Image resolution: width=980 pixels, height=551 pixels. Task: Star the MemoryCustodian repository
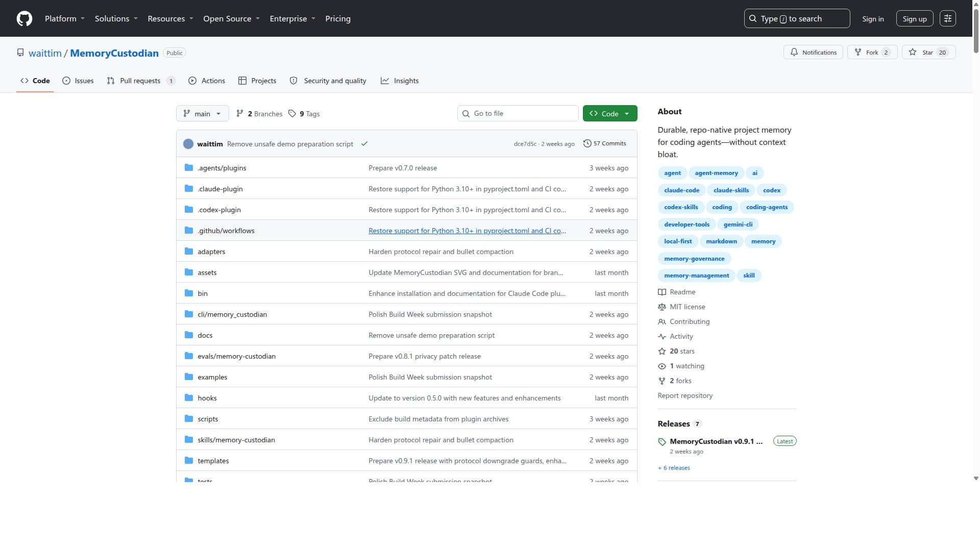[928, 53]
